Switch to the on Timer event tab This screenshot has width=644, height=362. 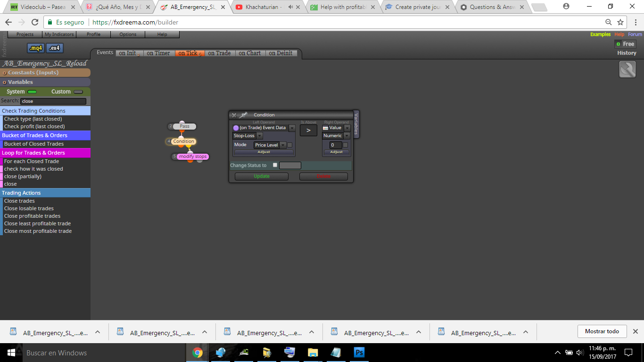159,53
